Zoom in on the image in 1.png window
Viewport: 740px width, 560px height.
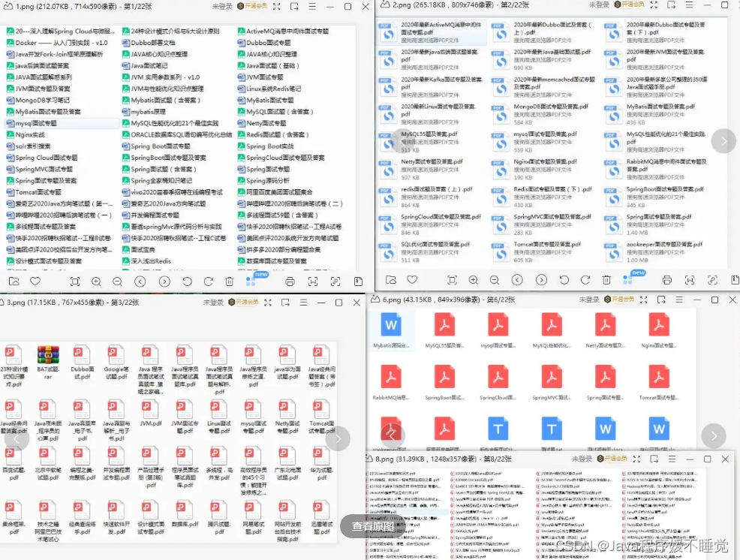coord(96,282)
